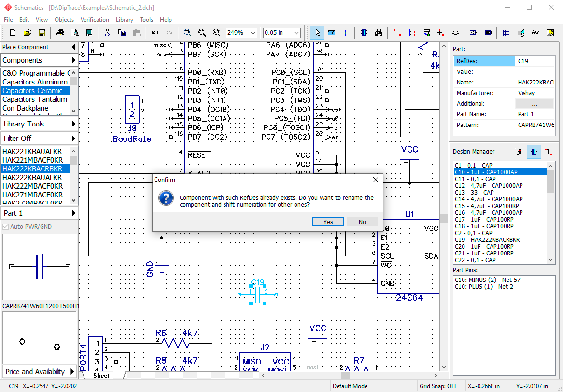Select the Place Shape tool icon
The height and width of the screenshot is (392, 563).
pos(521,33)
